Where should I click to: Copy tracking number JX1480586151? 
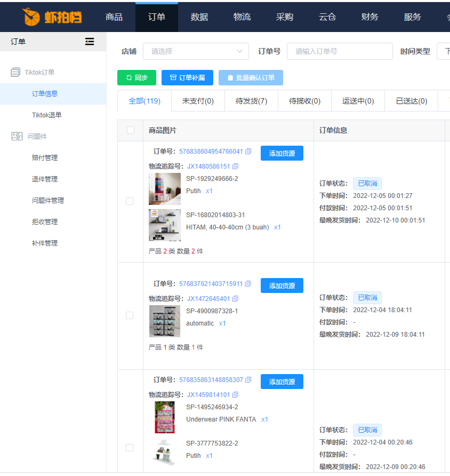tap(235, 166)
